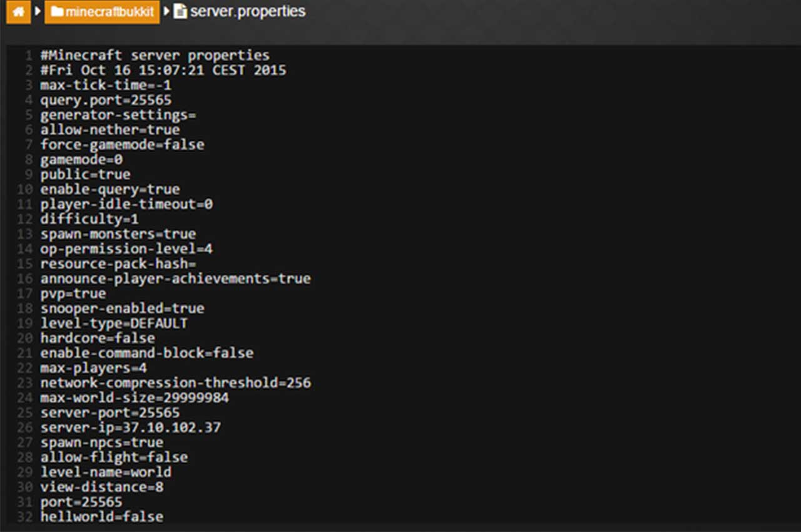Place cursor on the gamemode=0 line

[x=81, y=160]
